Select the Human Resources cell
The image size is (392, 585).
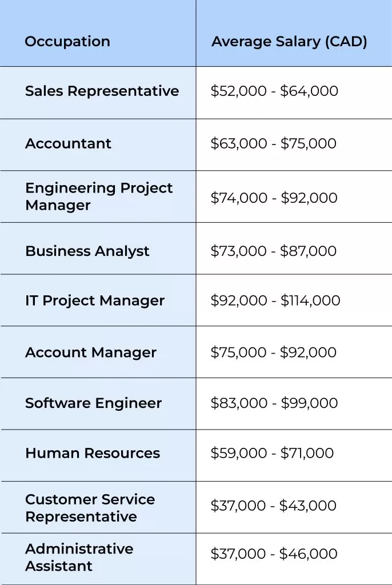pyautogui.click(x=93, y=454)
